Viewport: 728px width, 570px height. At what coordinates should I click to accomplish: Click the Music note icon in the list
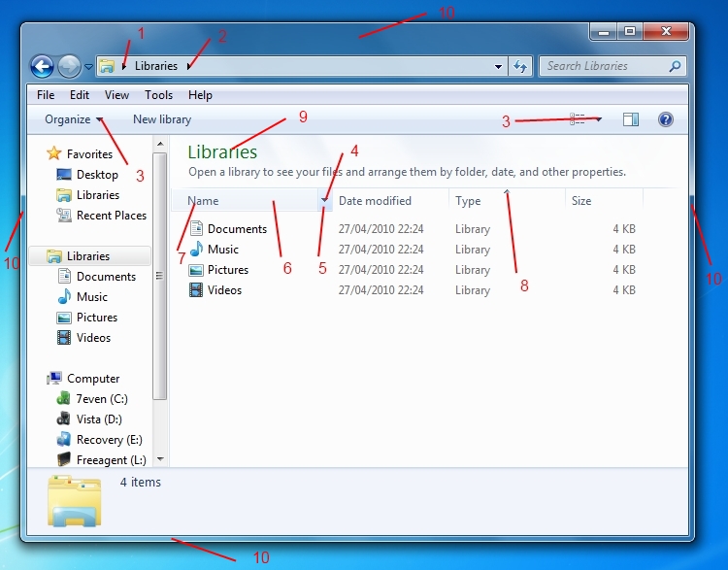coord(196,249)
